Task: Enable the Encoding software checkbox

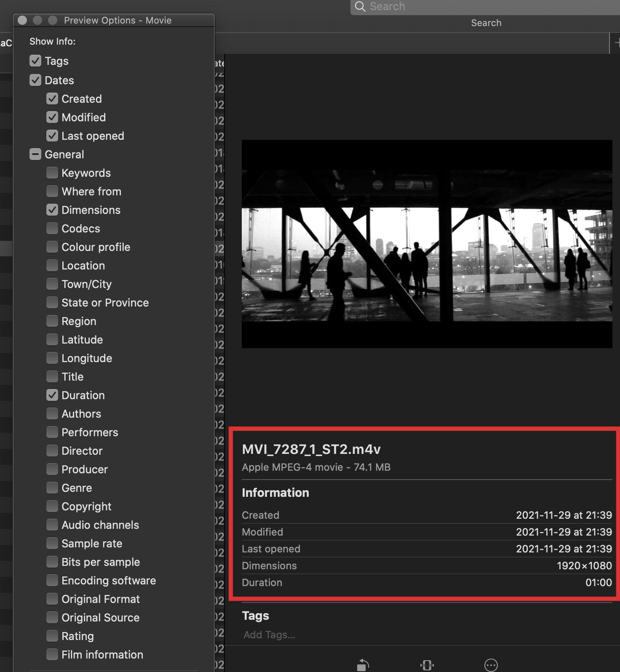Action: 52,580
